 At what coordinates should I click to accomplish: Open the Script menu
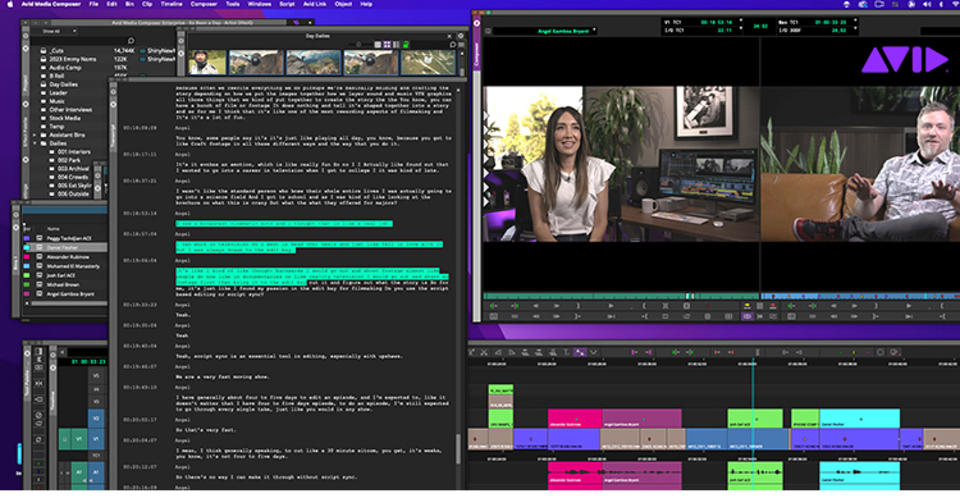[x=287, y=4]
